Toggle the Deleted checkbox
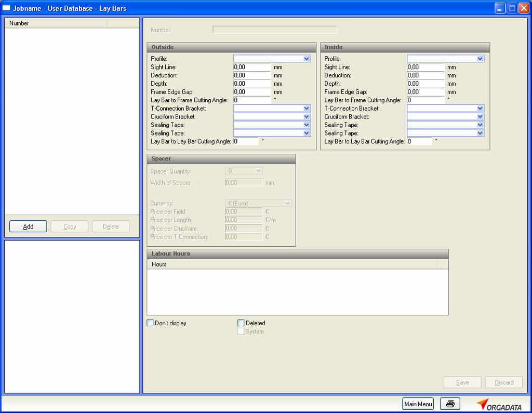The image size is (532, 413). pos(241,323)
